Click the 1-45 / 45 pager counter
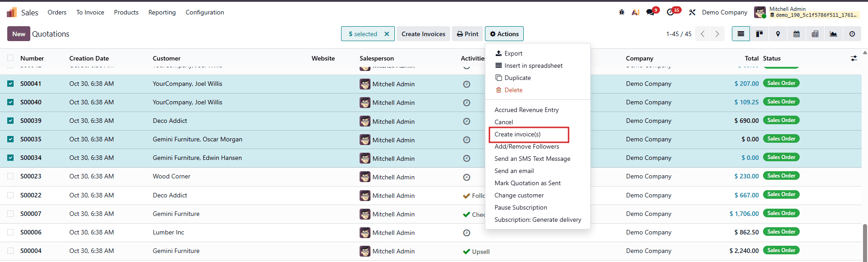Viewport: 868px width, 262px height. (678, 34)
